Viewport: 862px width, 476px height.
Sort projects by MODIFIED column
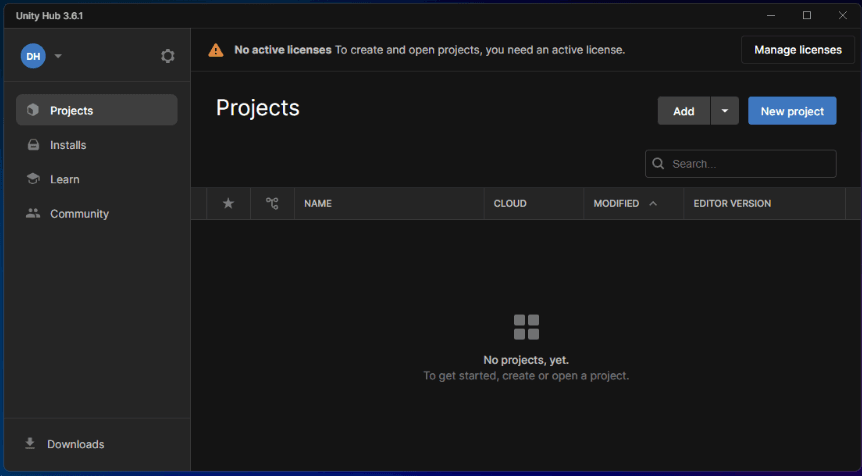[x=616, y=203]
